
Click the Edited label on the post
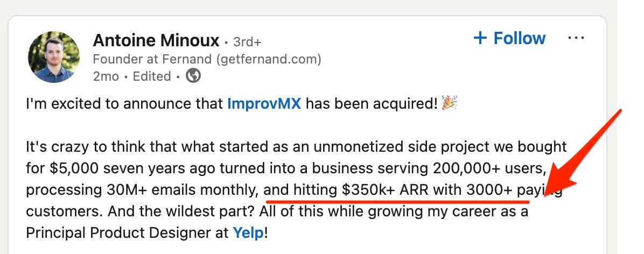pyautogui.click(x=152, y=76)
